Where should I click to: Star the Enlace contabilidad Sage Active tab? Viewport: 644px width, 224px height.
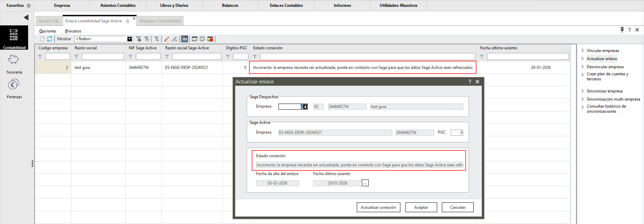[x=128, y=21]
